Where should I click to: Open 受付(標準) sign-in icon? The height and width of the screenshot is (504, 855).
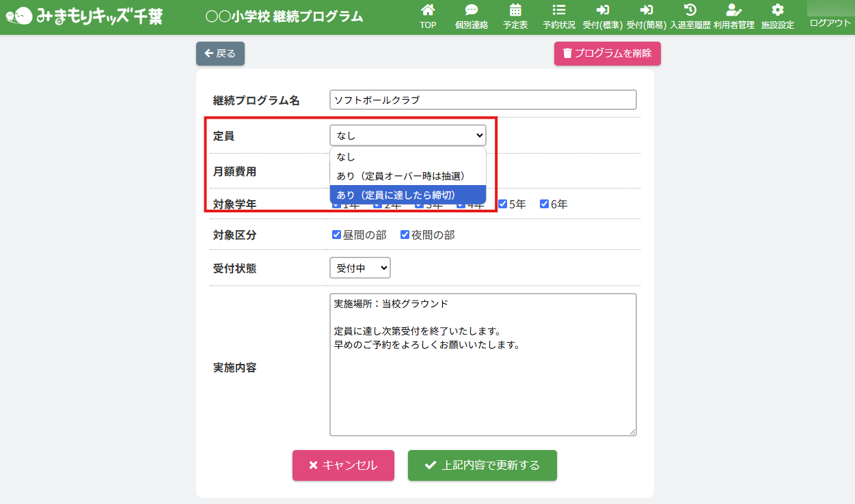602,10
